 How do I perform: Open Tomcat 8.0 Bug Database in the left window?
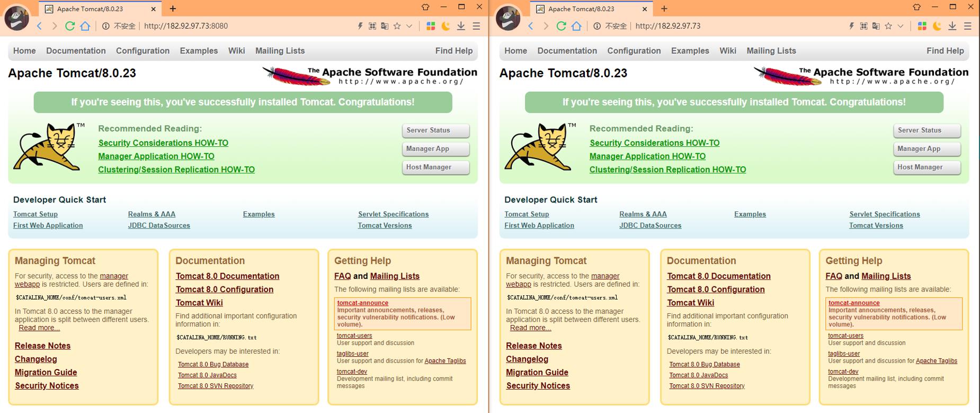pos(213,364)
